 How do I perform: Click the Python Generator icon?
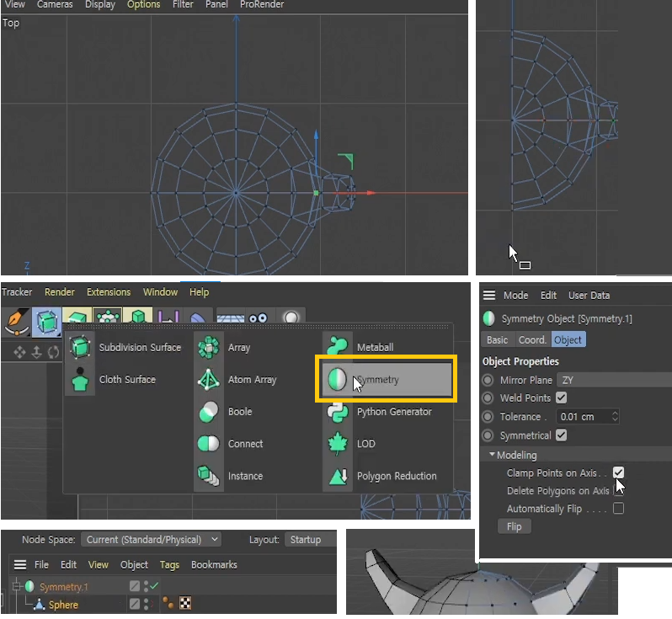pyautogui.click(x=338, y=413)
